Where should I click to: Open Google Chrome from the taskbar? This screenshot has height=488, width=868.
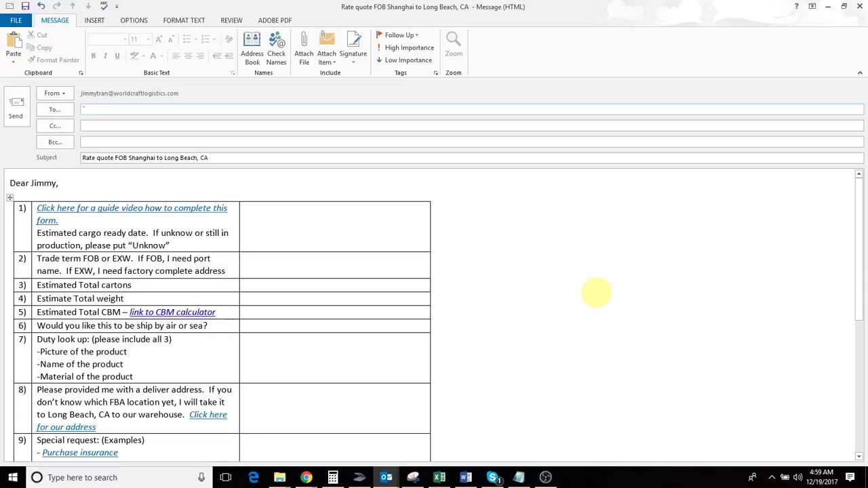click(306, 477)
